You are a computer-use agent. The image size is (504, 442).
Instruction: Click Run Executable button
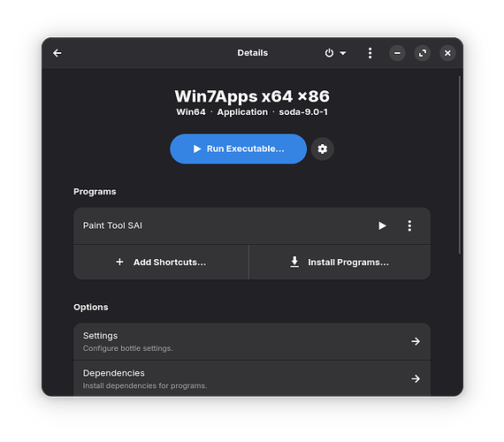point(238,149)
